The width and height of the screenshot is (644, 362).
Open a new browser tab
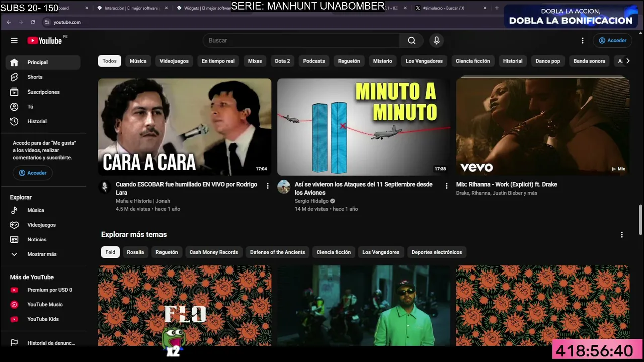[497, 8]
